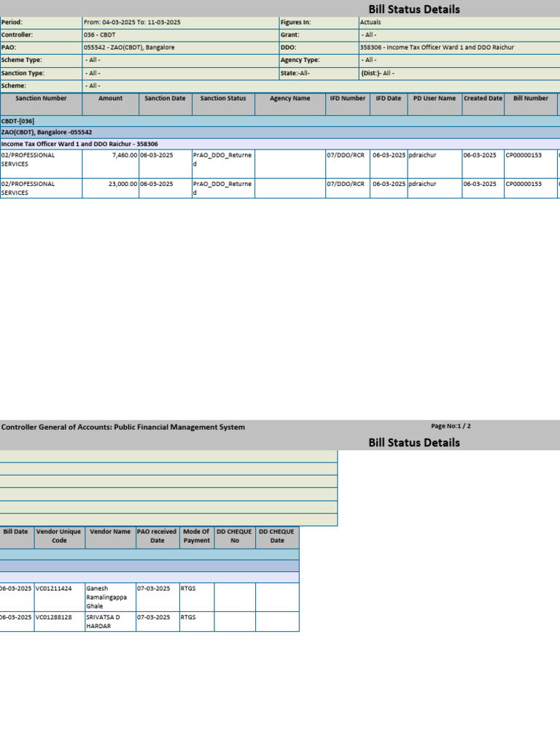Viewport: 560px width, 747px height.
Task: Click vendor name 'SRIVATSA D HARDAR'
Action: pyautogui.click(x=103, y=622)
